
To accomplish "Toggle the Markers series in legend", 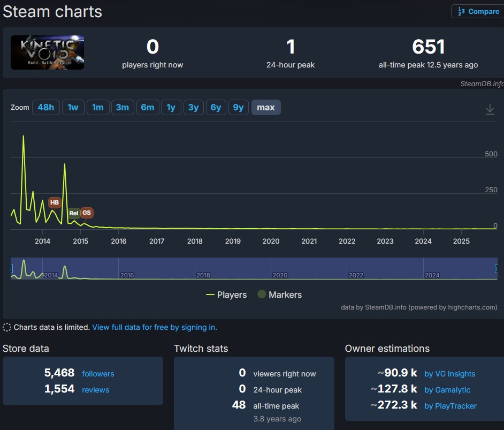I will click(x=280, y=295).
